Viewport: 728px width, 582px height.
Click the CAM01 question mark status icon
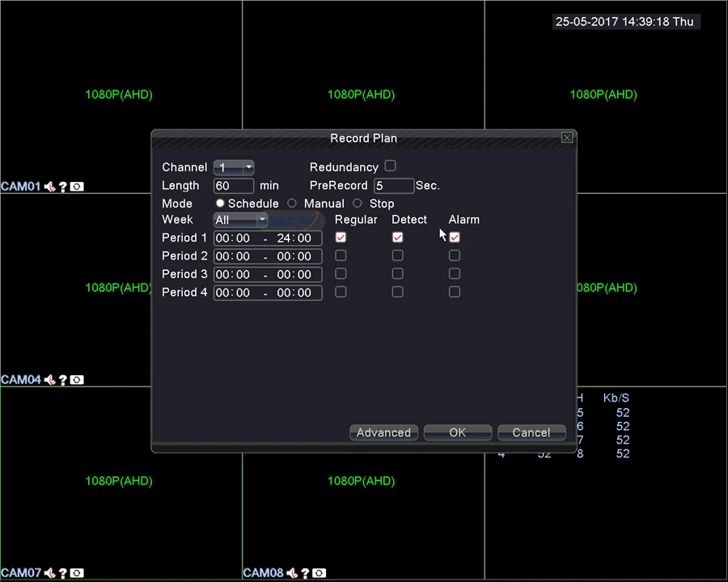(62, 187)
